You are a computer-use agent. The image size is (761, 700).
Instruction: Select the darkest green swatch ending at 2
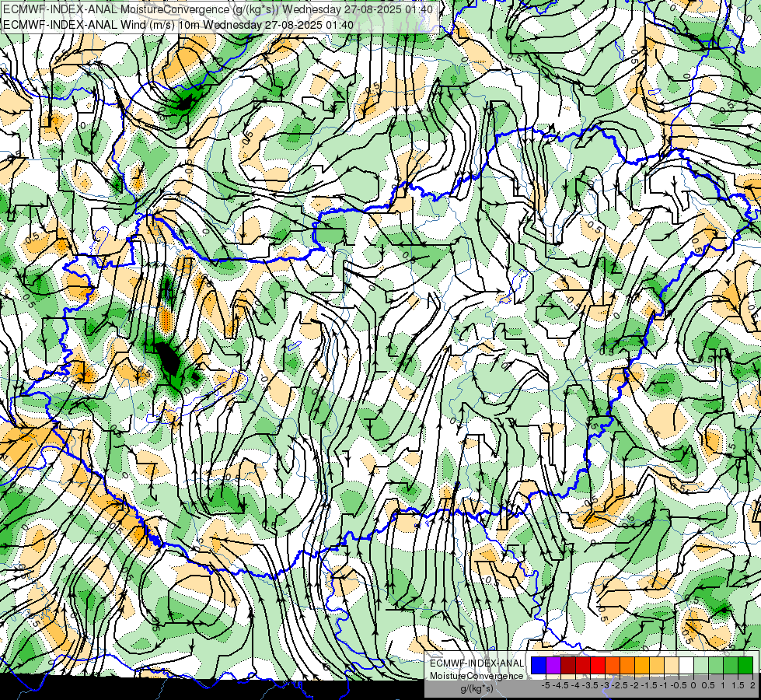(745, 666)
